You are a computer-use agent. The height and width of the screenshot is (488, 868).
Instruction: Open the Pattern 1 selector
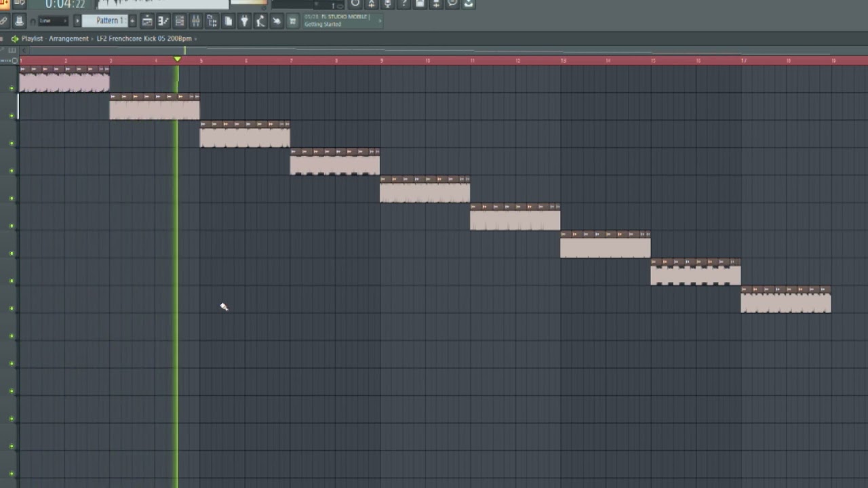pyautogui.click(x=105, y=21)
